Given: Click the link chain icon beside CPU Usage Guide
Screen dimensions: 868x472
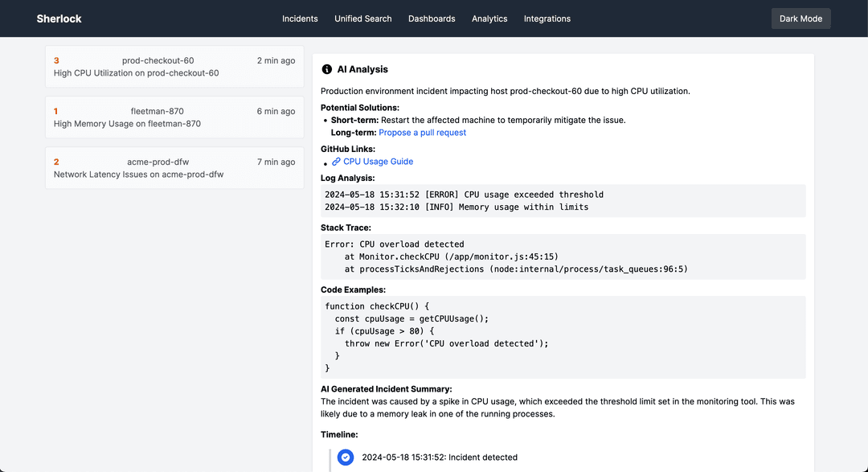Looking at the screenshot, I should click(336, 162).
